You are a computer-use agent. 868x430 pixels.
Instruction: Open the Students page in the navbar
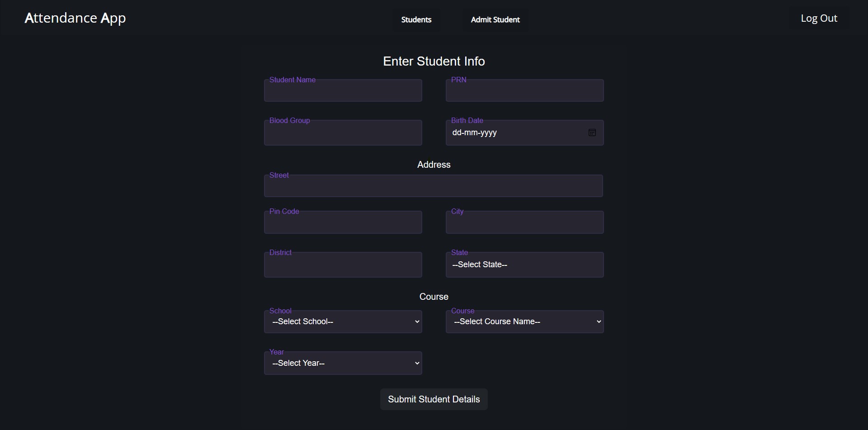coord(416,19)
